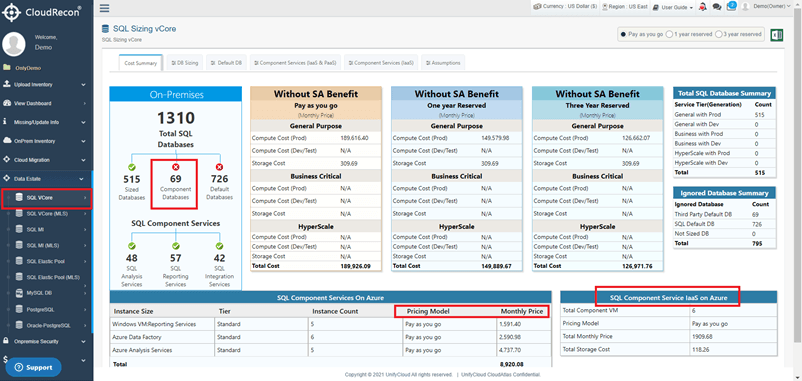
Task: Click the Upload Inventory sidebar icon
Action: 6,84
